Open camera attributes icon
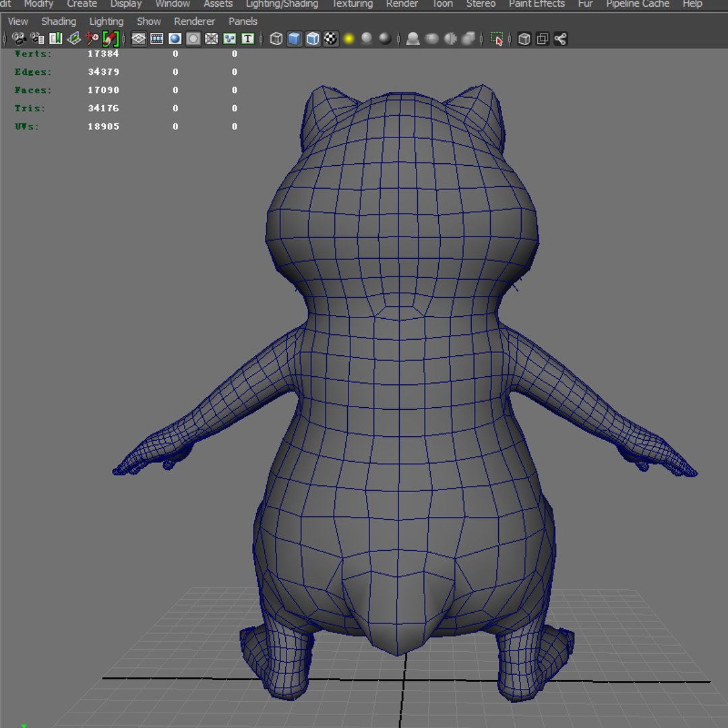 [37, 38]
